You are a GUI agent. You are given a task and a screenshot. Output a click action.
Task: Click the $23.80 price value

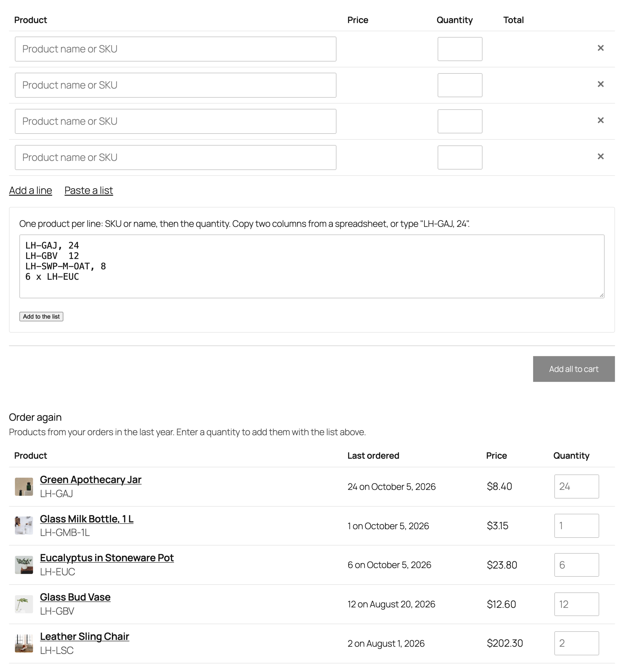(502, 565)
